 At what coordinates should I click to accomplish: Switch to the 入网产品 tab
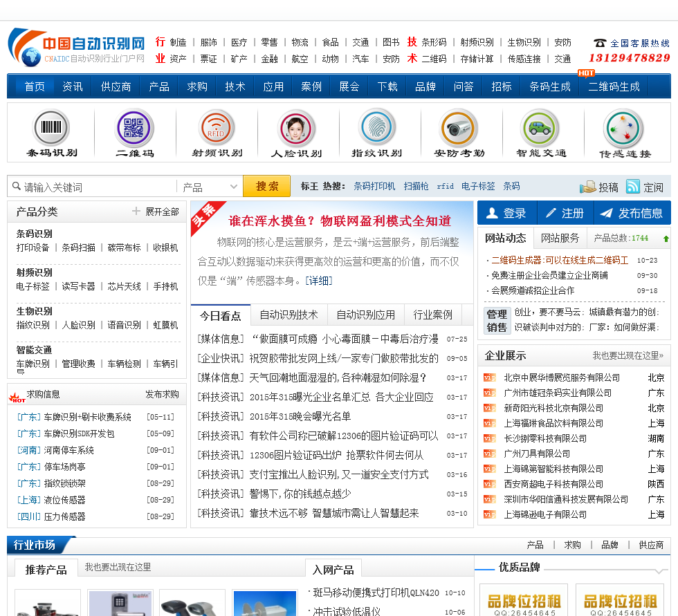pyautogui.click(x=333, y=570)
